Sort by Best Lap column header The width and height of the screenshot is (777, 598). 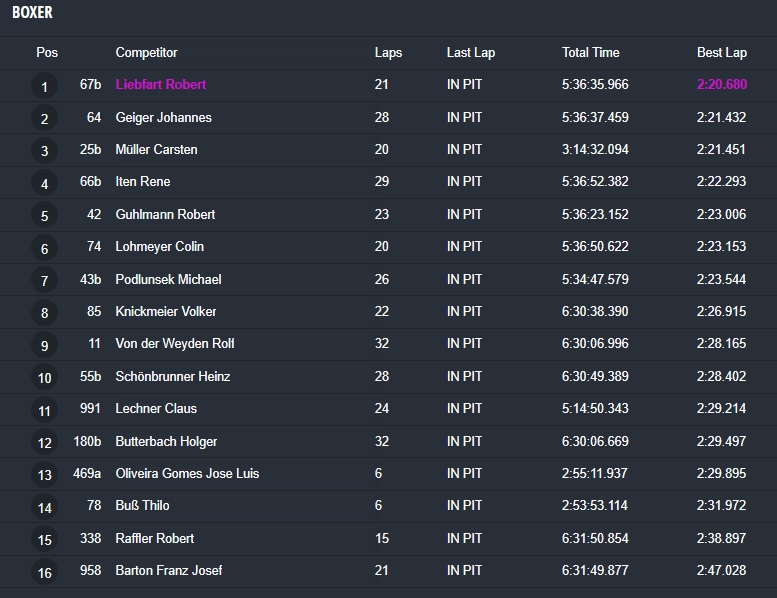722,53
